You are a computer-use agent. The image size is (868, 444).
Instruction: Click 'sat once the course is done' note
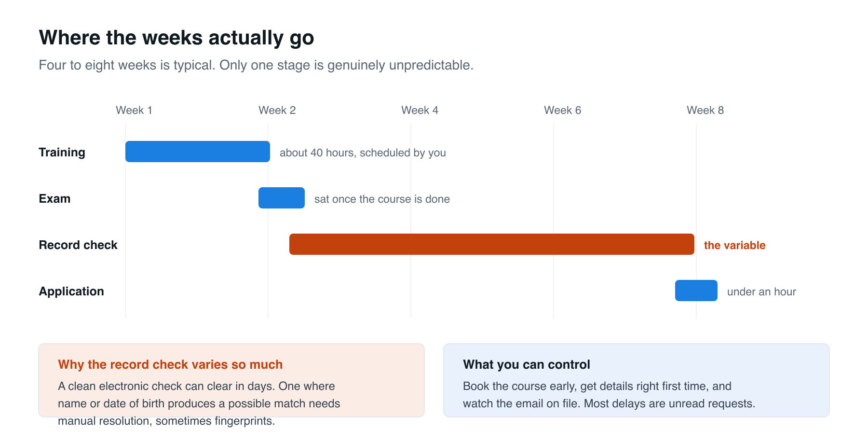382,199
